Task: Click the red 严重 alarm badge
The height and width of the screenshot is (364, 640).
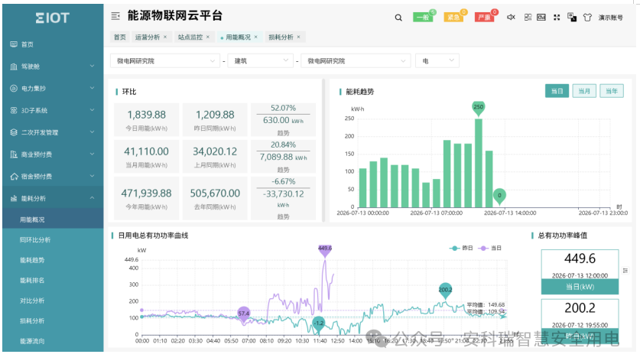Action: click(x=485, y=17)
